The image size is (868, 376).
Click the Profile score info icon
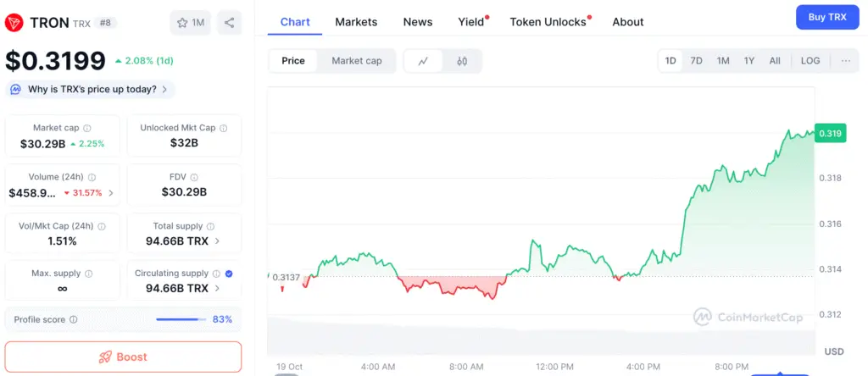74,319
